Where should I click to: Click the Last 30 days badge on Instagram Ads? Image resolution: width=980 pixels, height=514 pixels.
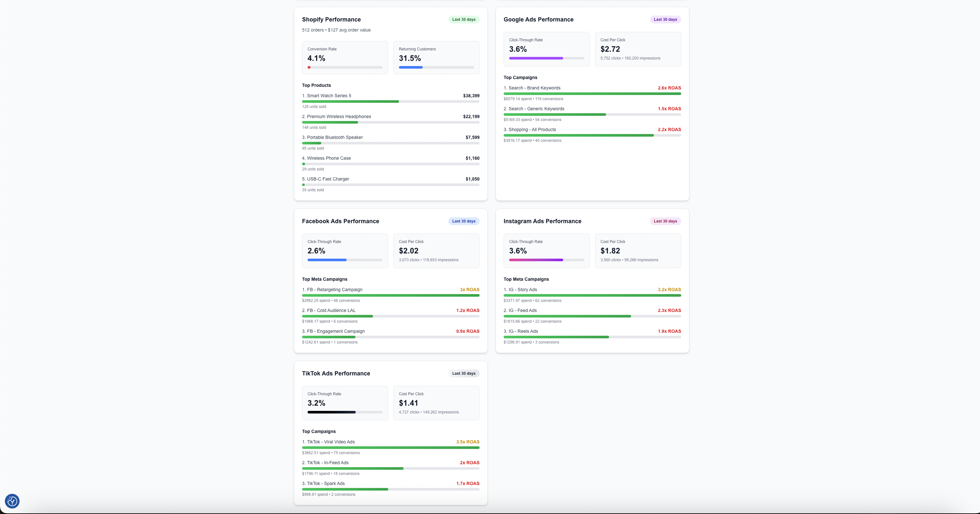(x=665, y=221)
